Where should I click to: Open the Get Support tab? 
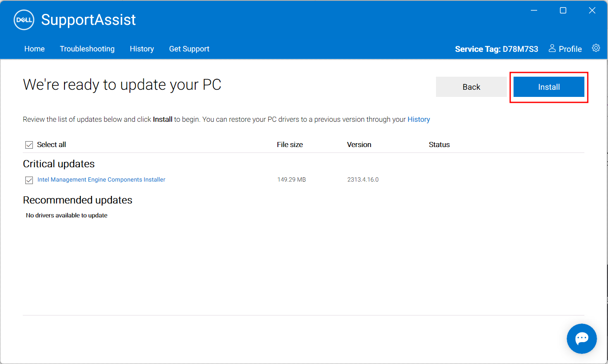189,49
